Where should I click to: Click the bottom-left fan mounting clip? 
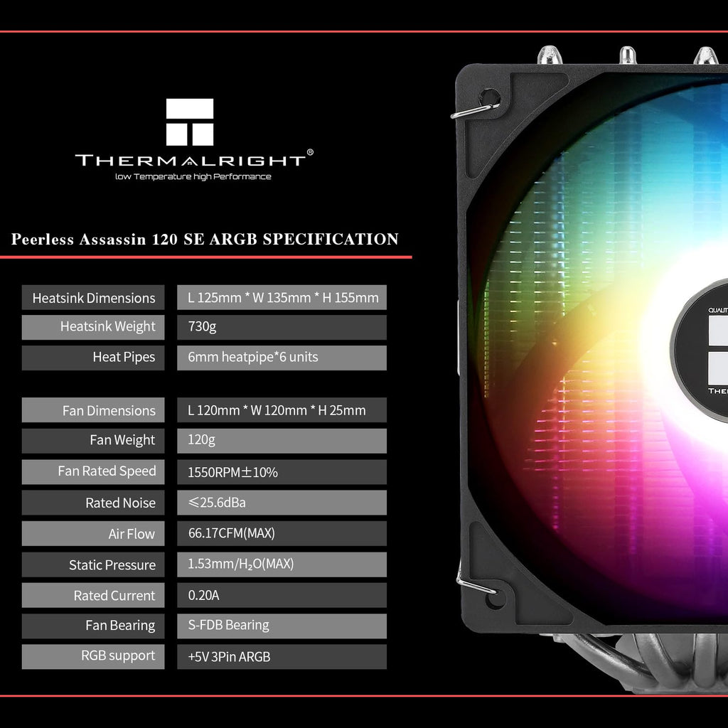[x=476, y=584]
